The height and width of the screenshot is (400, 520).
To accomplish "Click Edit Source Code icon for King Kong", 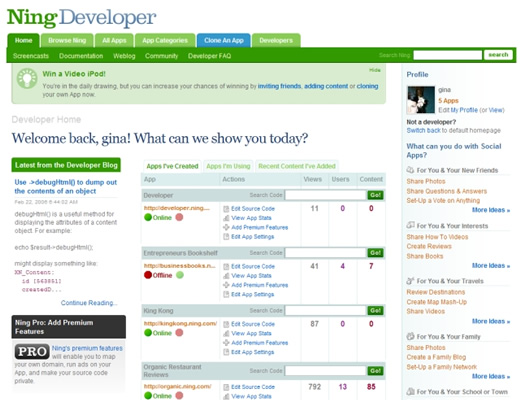I will point(226,324).
